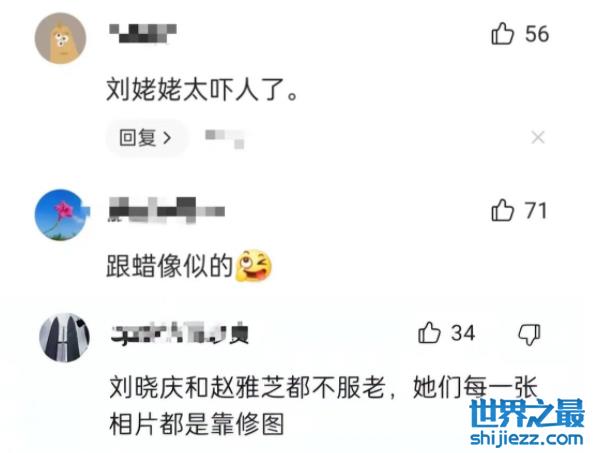Open the shijiezz.com watermark link
The height and width of the screenshot is (453, 594).
(x=527, y=439)
